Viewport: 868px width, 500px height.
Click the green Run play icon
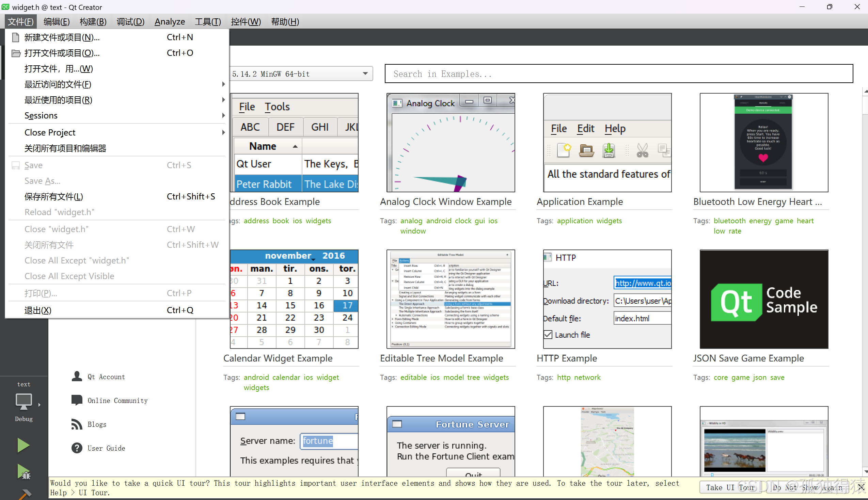tap(23, 446)
